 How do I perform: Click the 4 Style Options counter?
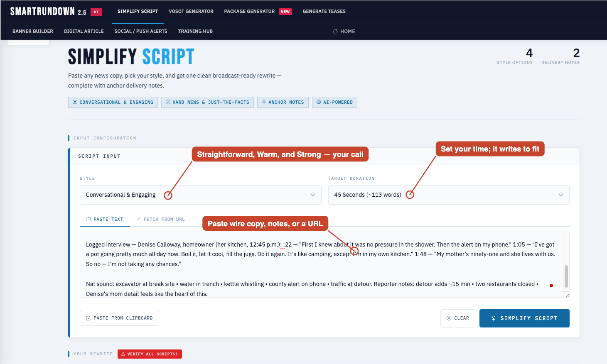click(515, 56)
